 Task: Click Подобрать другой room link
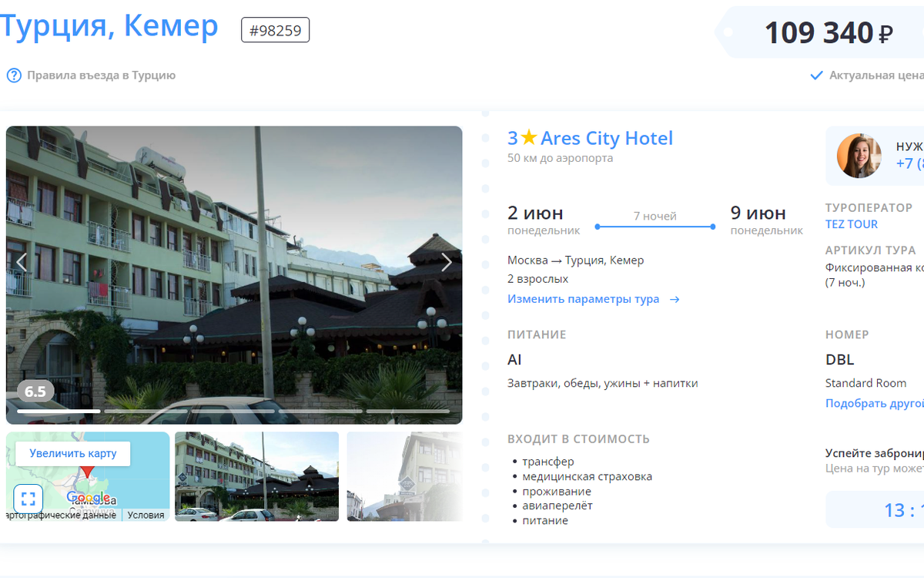coord(875,403)
